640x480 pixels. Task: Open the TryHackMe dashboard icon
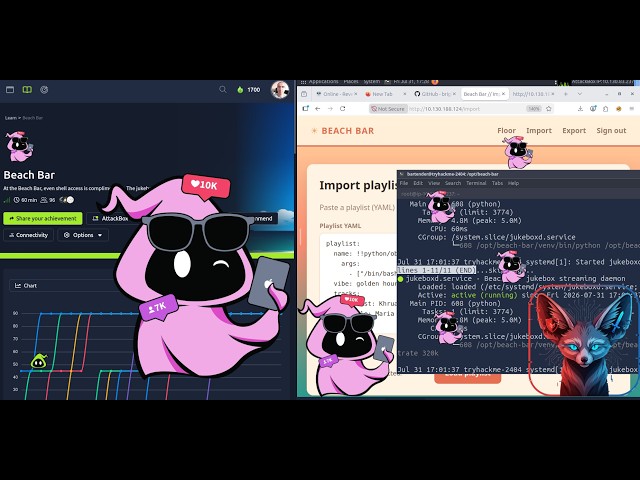(x=10, y=89)
